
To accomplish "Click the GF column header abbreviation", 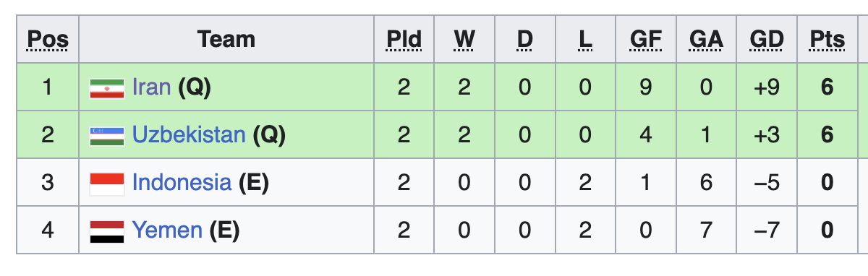I will pyautogui.click(x=646, y=39).
